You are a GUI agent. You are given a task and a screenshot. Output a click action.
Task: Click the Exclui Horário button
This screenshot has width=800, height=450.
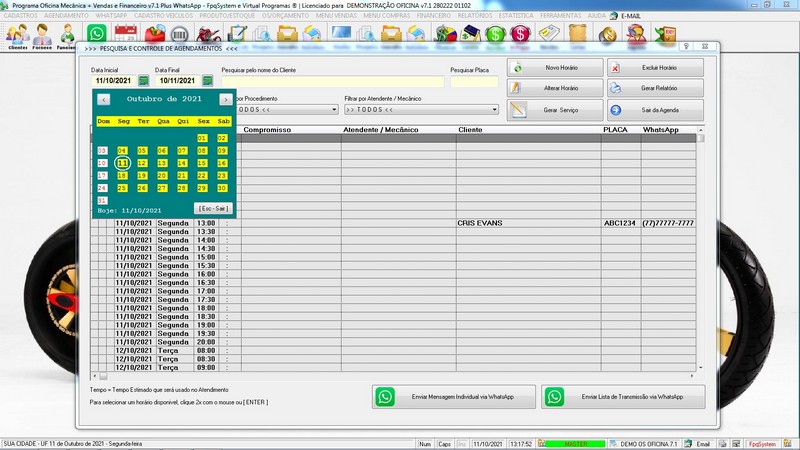[x=655, y=67]
